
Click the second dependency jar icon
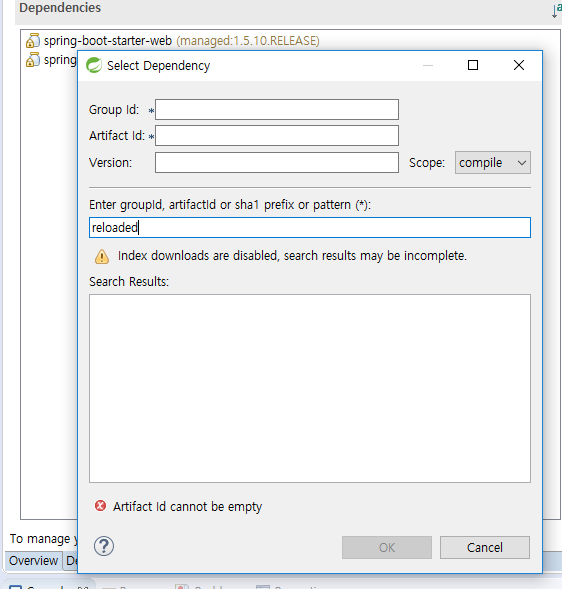tap(33, 60)
